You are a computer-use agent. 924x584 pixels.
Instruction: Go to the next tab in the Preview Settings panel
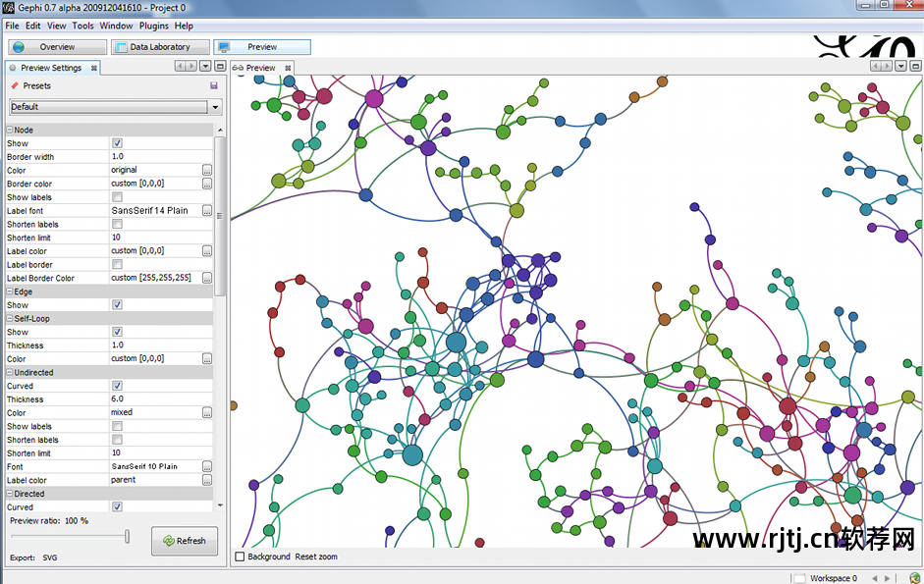[x=190, y=66]
